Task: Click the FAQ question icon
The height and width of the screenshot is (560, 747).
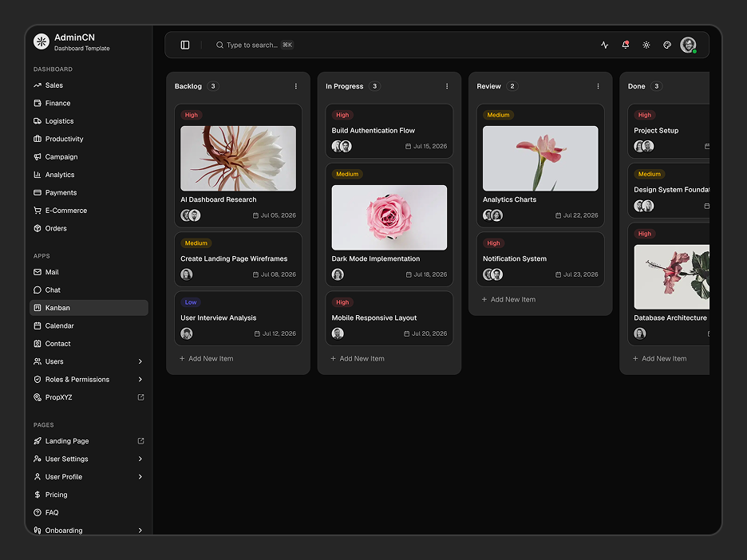Action: click(38, 512)
